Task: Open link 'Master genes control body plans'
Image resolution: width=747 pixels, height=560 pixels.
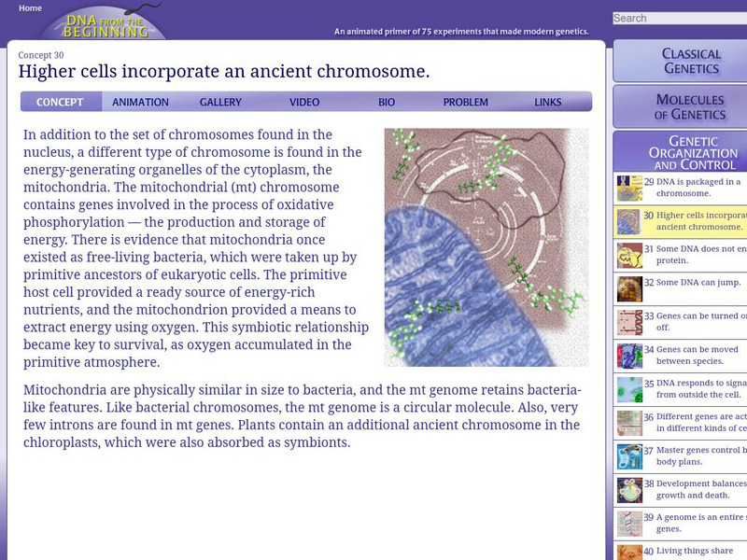Action: pyautogui.click(x=701, y=455)
